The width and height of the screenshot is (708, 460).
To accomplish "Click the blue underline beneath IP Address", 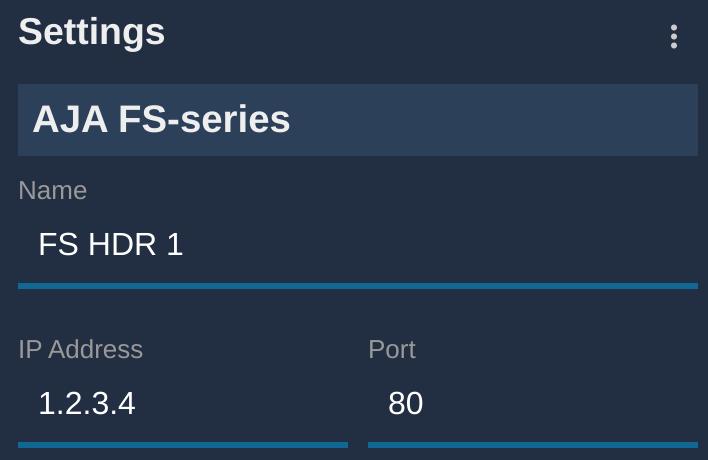I will click(x=183, y=445).
